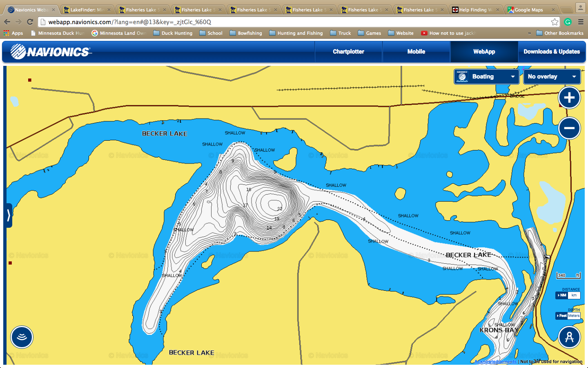Switch distance units to NM

coord(562,295)
